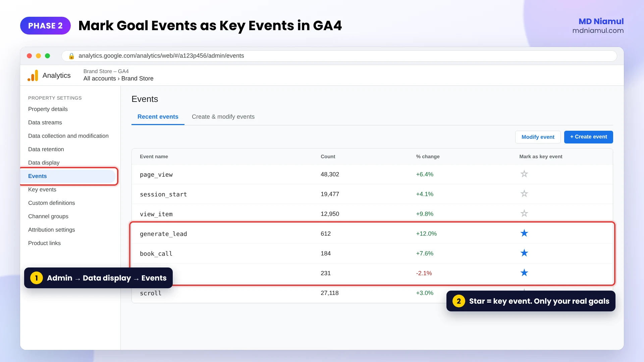Toggle the key event star in the 231 row

tap(524, 273)
